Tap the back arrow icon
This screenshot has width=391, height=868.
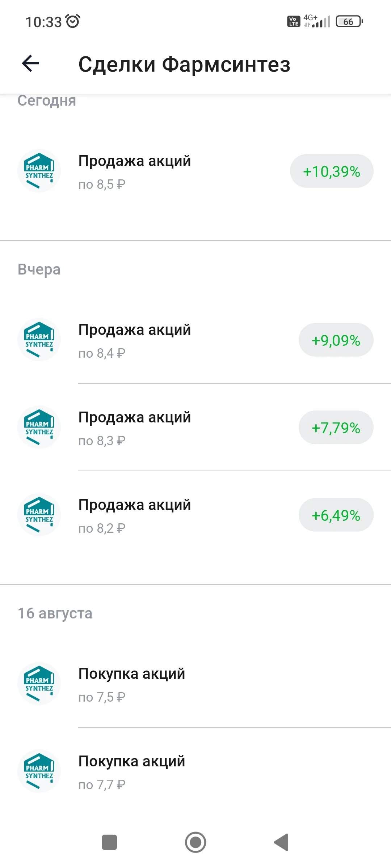click(x=30, y=64)
